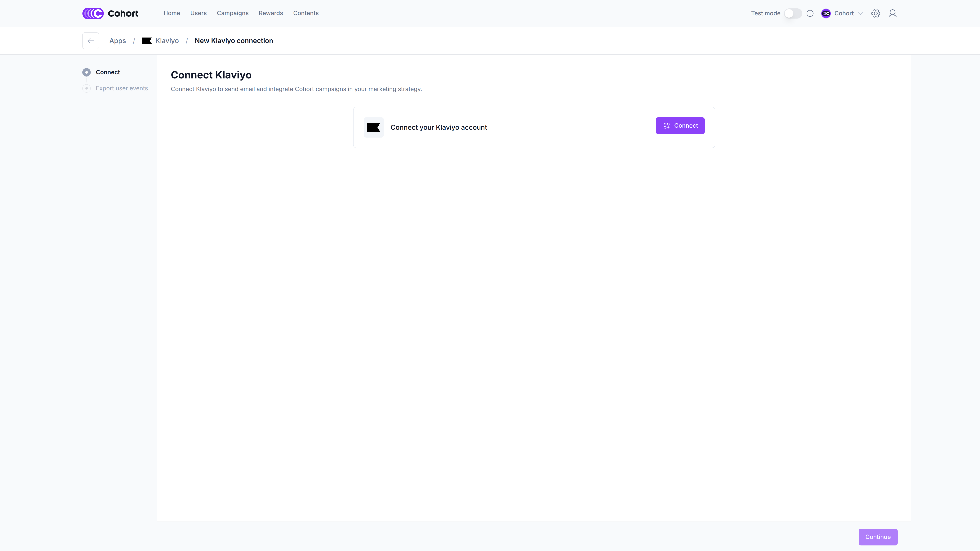
Task: Select the Export user events step
Action: [121, 88]
